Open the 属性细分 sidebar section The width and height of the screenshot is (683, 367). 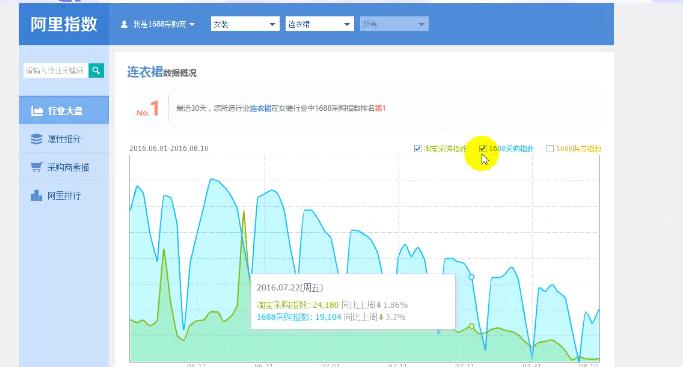pos(64,138)
